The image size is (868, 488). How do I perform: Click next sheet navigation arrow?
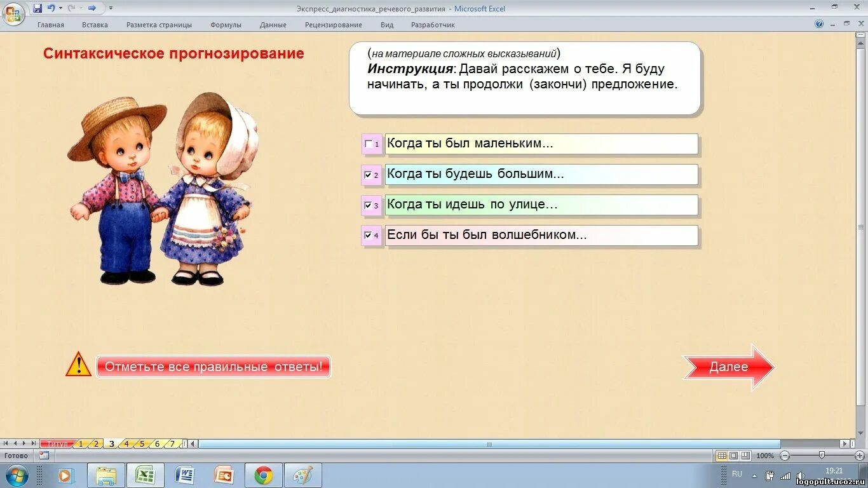click(x=25, y=444)
